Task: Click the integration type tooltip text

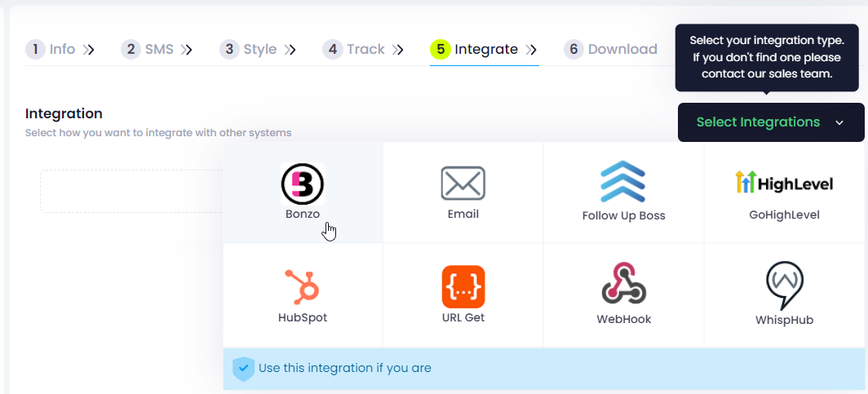Action: [x=767, y=57]
